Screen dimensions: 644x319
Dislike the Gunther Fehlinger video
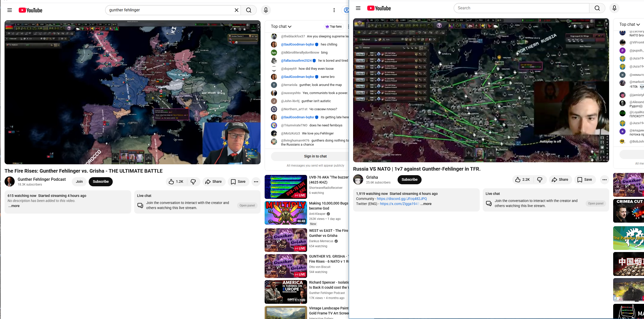pyautogui.click(x=193, y=181)
